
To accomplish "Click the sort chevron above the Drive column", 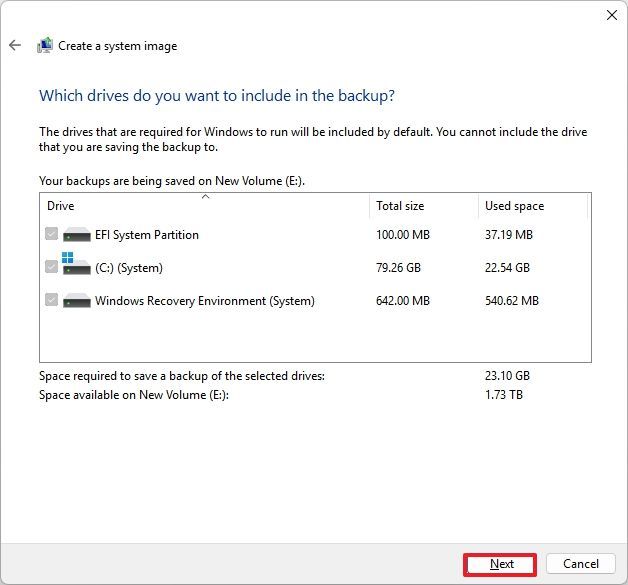I will [x=205, y=197].
